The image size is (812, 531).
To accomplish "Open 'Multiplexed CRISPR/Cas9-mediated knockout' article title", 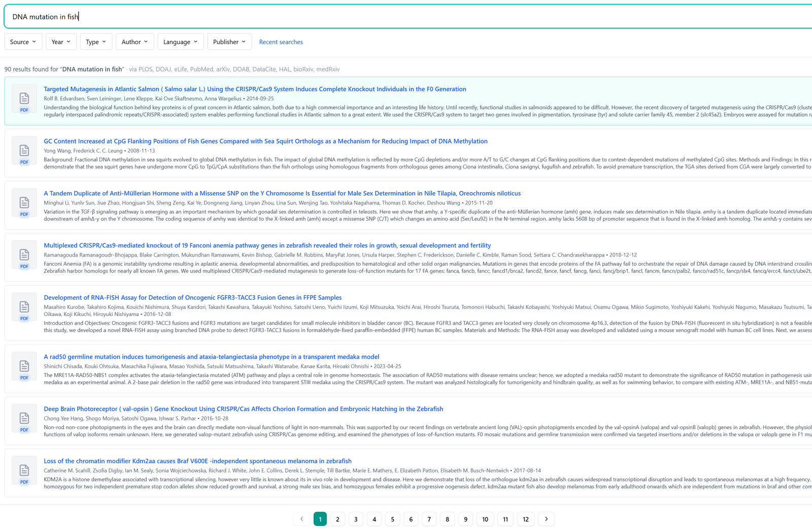I will [x=267, y=245].
